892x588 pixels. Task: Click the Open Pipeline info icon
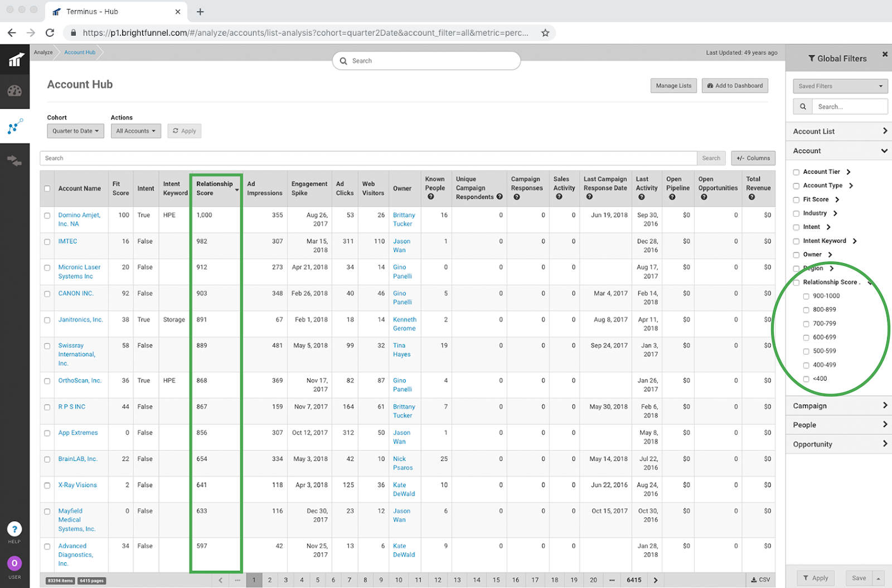[672, 197]
